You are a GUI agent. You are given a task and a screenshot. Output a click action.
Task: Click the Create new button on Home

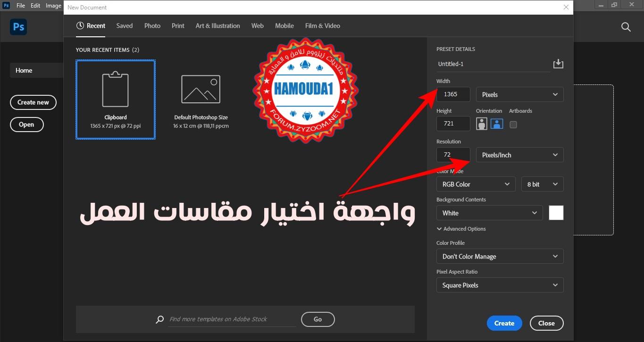click(33, 102)
